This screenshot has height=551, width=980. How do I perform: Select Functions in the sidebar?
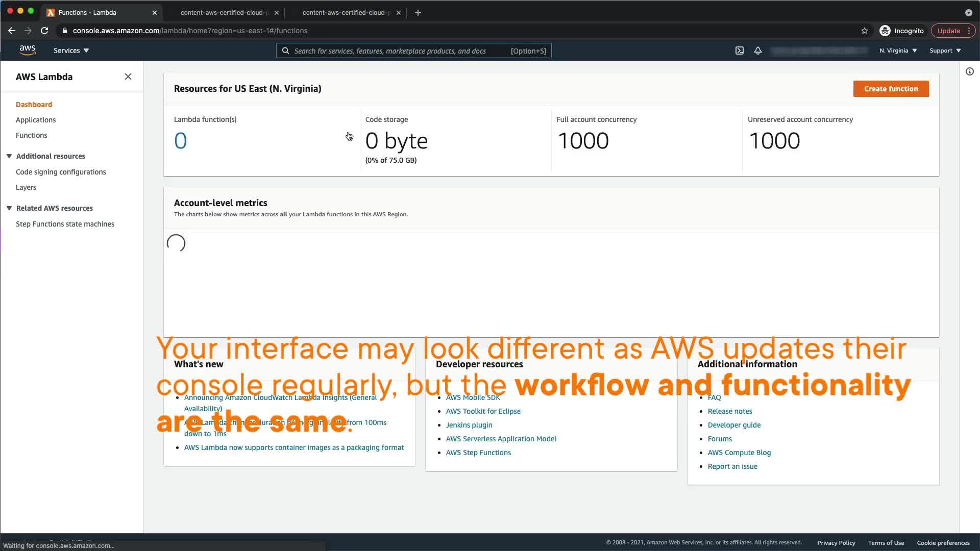point(31,135)
